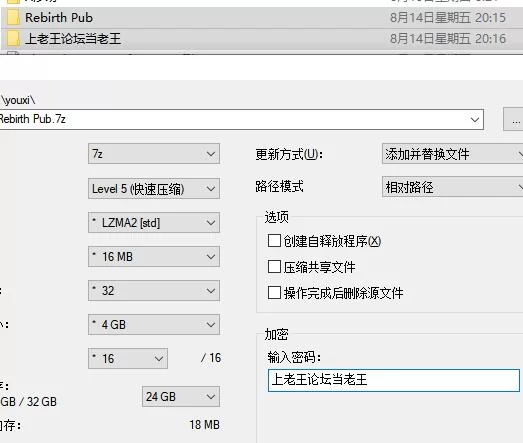Click the \youxi\ path text
The image size is (523, 443).
pyautogui.click(x=18, y=100)
